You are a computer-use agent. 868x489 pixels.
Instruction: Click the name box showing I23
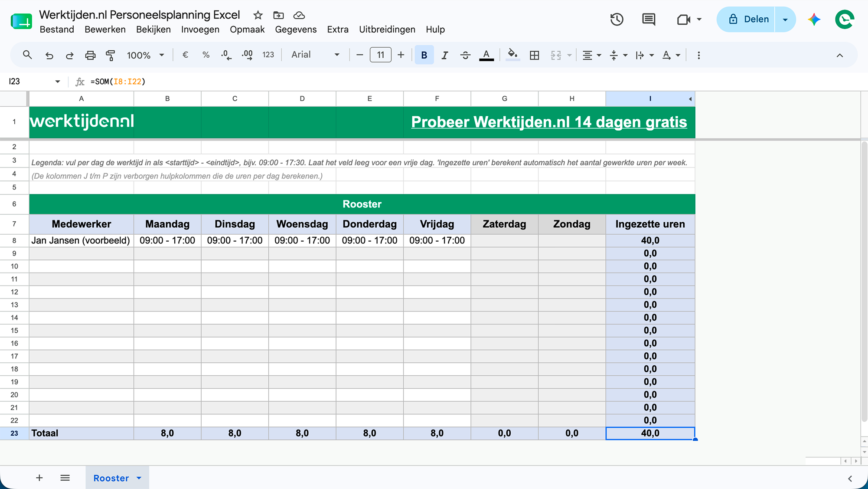34,82
